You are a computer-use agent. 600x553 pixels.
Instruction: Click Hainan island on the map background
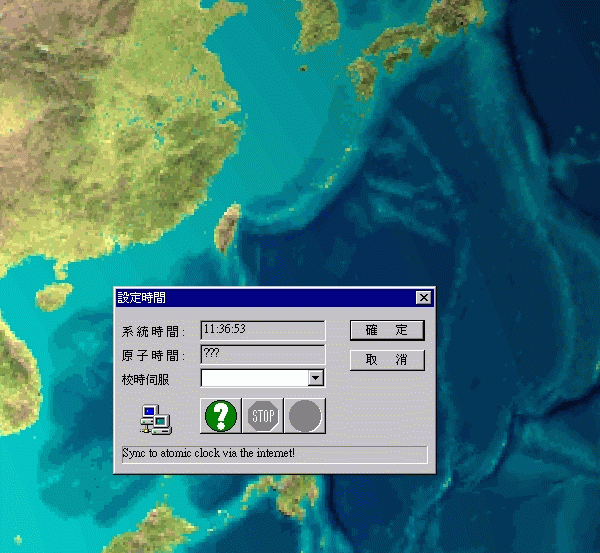tap(50, 298)
